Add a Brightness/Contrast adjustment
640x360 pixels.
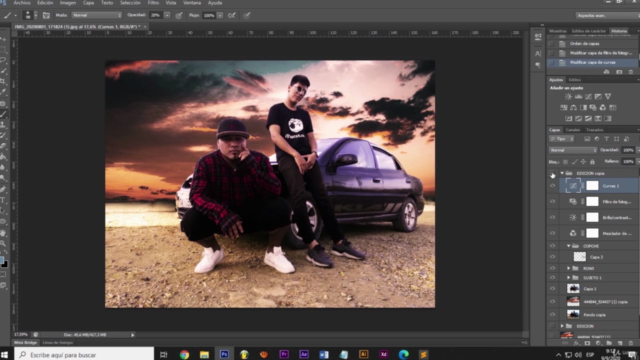(x=568, y=97)
